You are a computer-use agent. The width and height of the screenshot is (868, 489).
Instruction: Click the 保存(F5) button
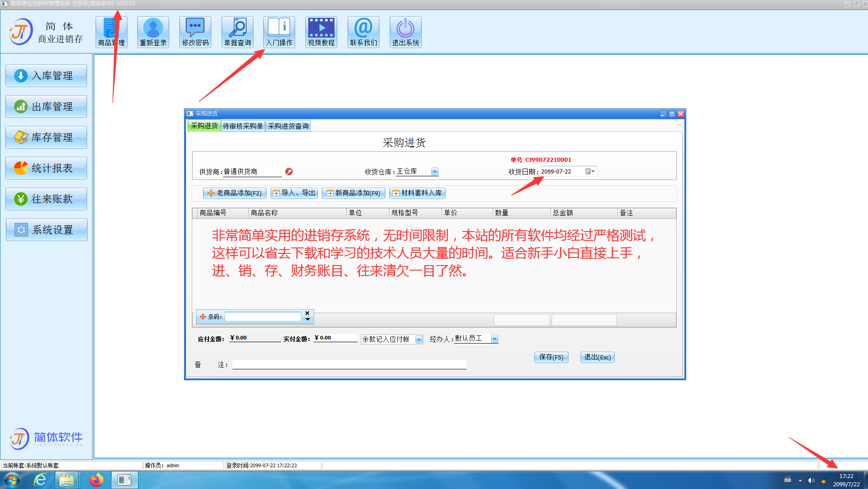tap(551, 357)
